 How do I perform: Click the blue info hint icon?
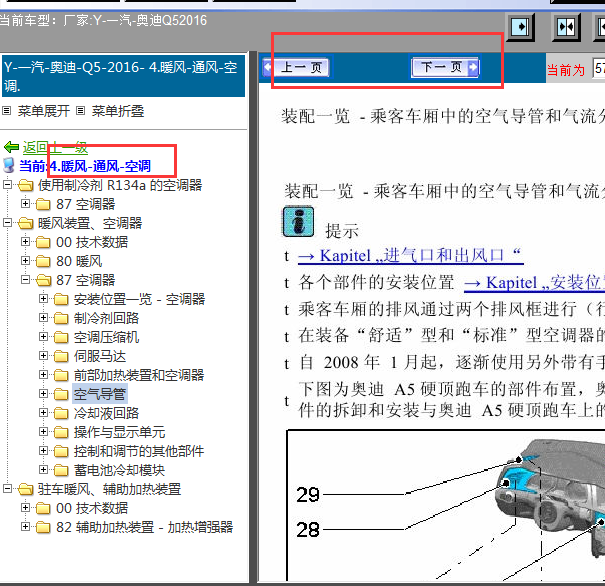tap(298, 222)
